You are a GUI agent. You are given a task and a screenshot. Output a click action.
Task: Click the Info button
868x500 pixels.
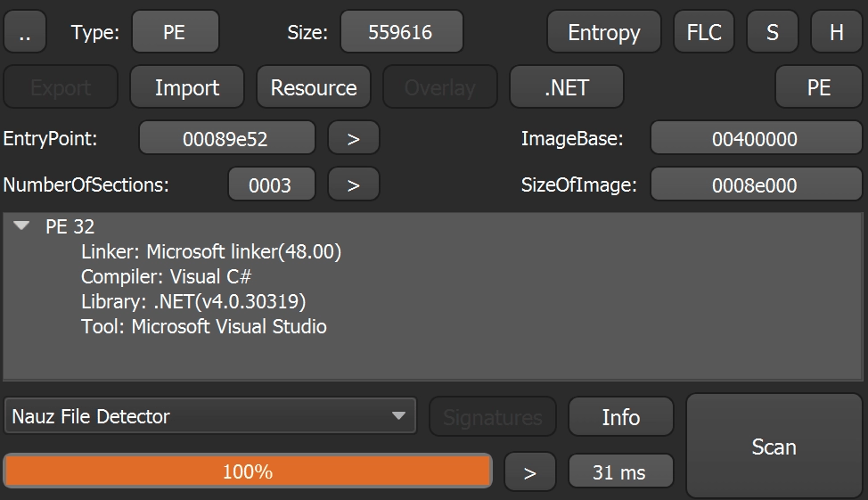coord(621,416)
